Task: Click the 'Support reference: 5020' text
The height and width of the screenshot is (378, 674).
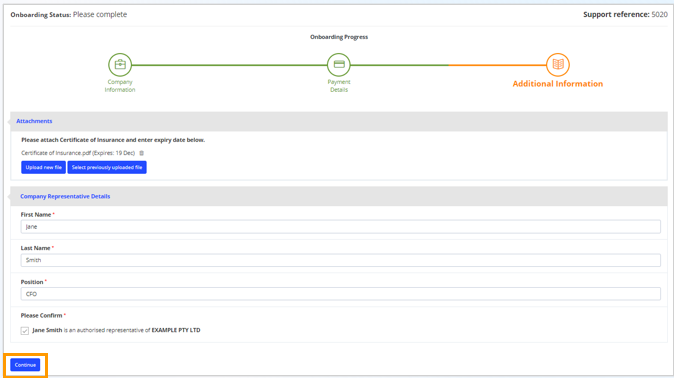Action: [625, 14]
